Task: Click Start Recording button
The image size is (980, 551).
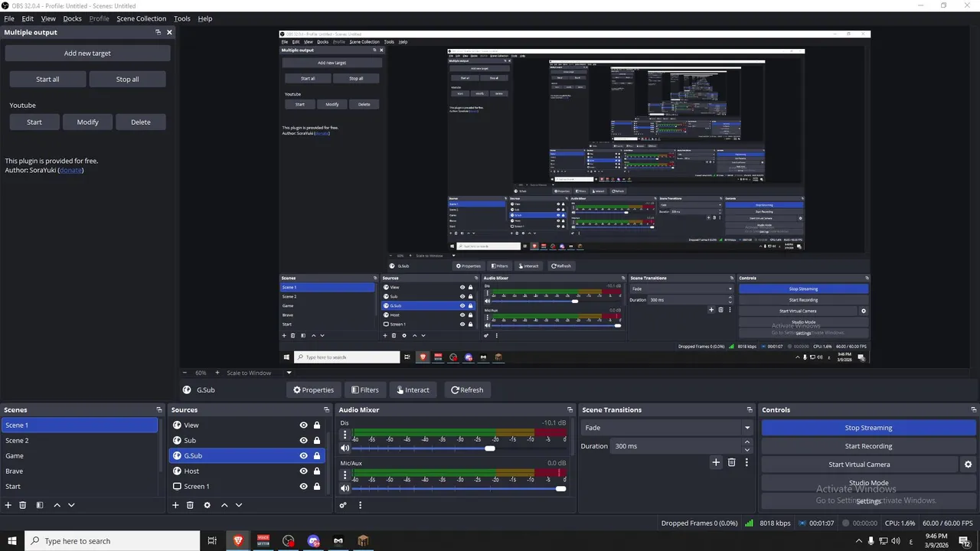Action: point(868,446)
